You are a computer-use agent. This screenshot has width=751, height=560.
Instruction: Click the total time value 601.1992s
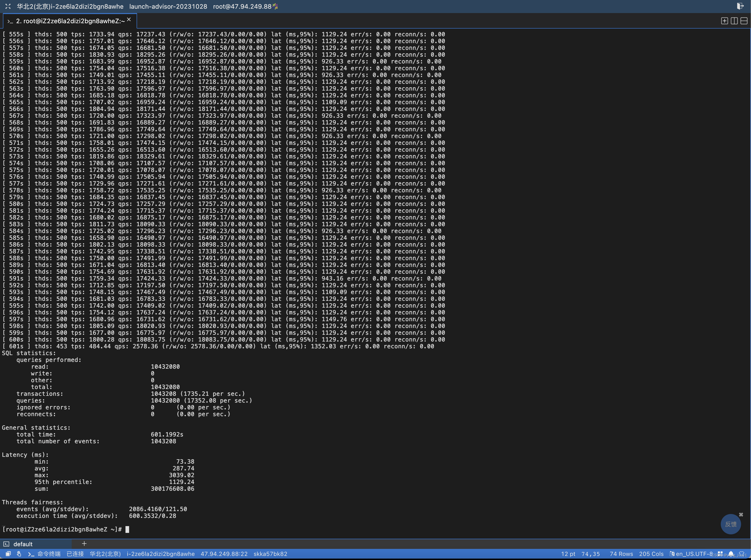coord(167,434)
